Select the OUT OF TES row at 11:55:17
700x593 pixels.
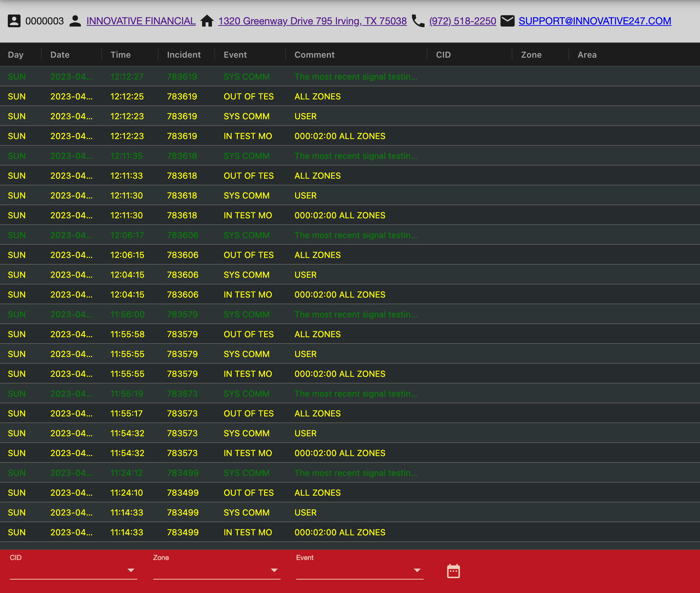pyautogui.click(x=350, y=413)
